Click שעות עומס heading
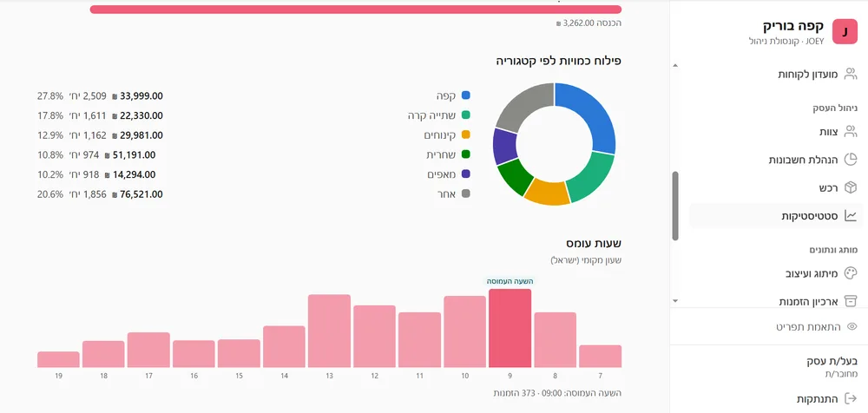 click(594, 244)
